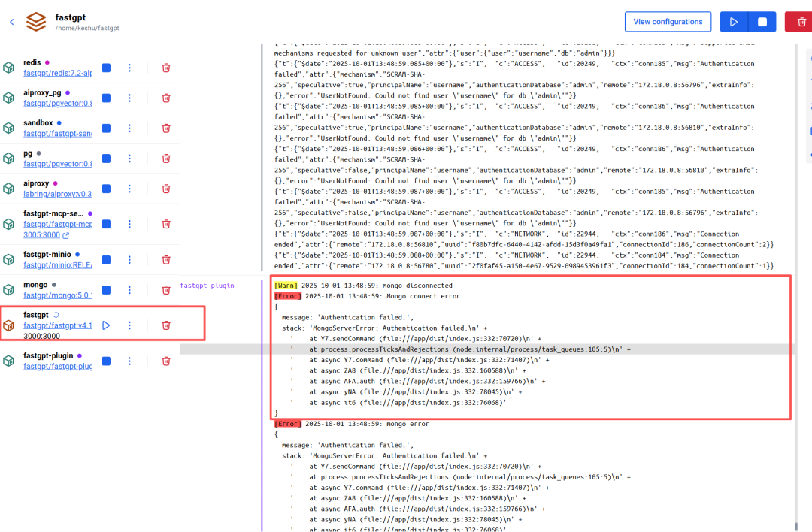This screenshot has width=812, height=532.
Task: Delete the aiproxy container
Action: (166, 189)
